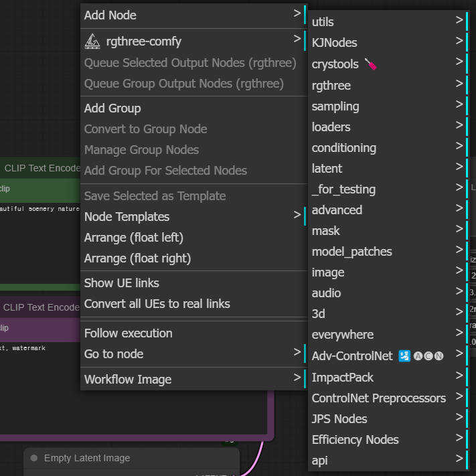This screenshot has width=476, height=476.
Task: Click the green CLIP Text Encode node title
Action: click(42, 168)
